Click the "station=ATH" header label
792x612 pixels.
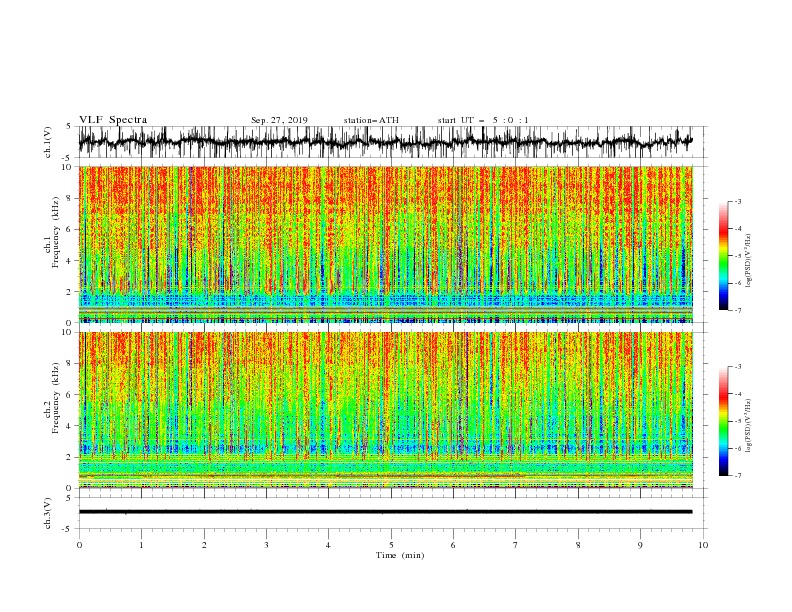[x=371, y=120]
